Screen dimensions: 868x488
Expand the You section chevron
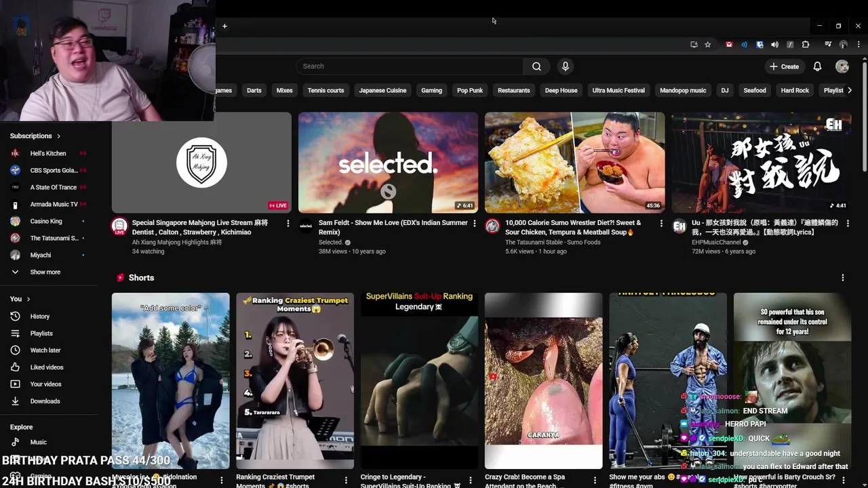28,299
